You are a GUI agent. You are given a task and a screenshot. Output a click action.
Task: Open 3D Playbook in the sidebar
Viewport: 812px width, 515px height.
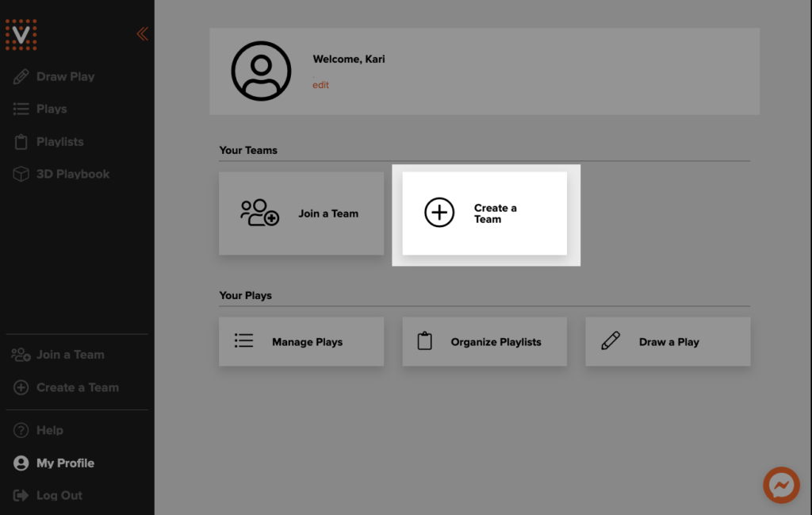(73, 174)
